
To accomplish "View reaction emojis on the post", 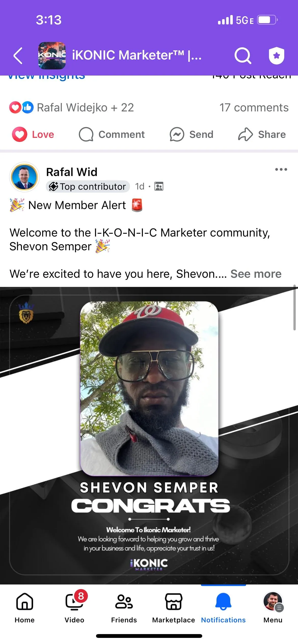I will click(21, 107).
